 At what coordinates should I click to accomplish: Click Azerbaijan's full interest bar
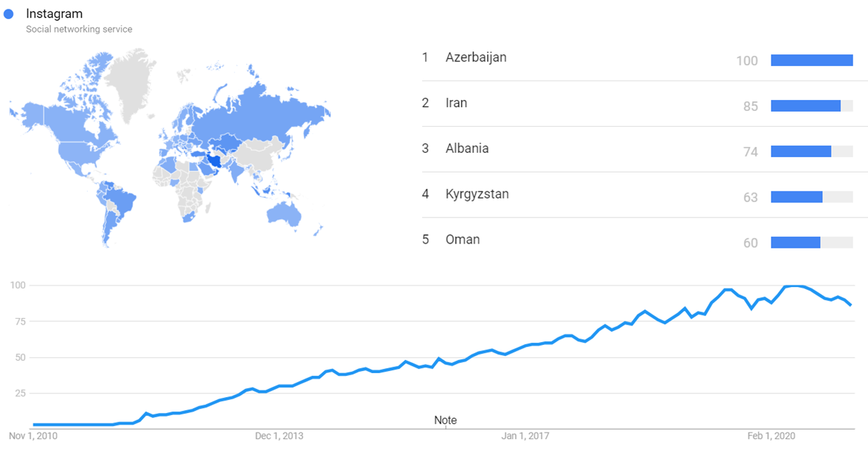click(811, 60)
